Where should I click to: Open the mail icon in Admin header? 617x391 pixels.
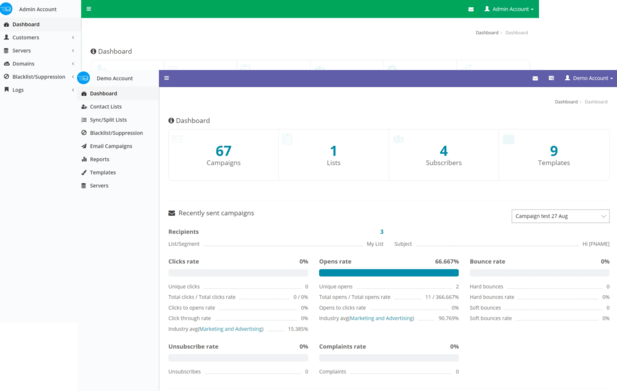click(471, 9)
